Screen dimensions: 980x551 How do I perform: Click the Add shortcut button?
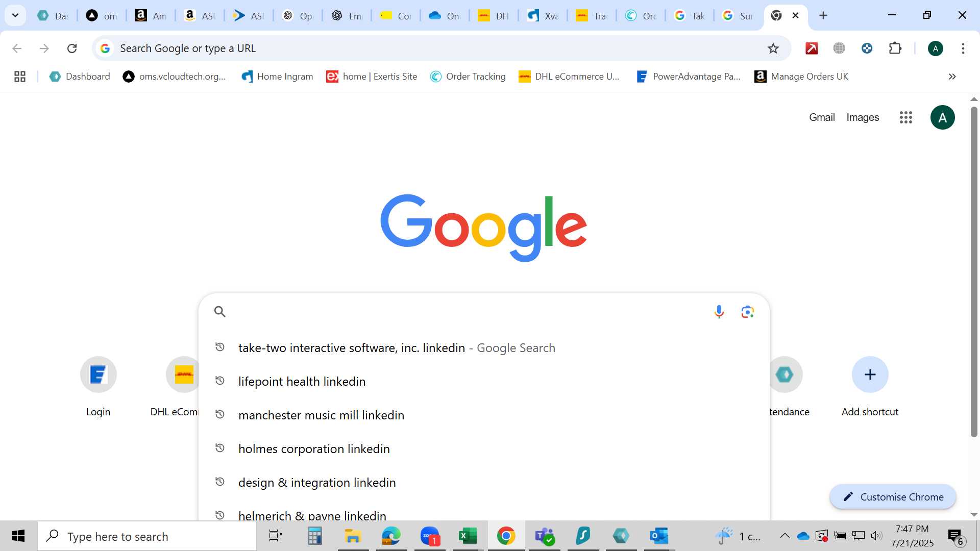(x=870, y=387)
